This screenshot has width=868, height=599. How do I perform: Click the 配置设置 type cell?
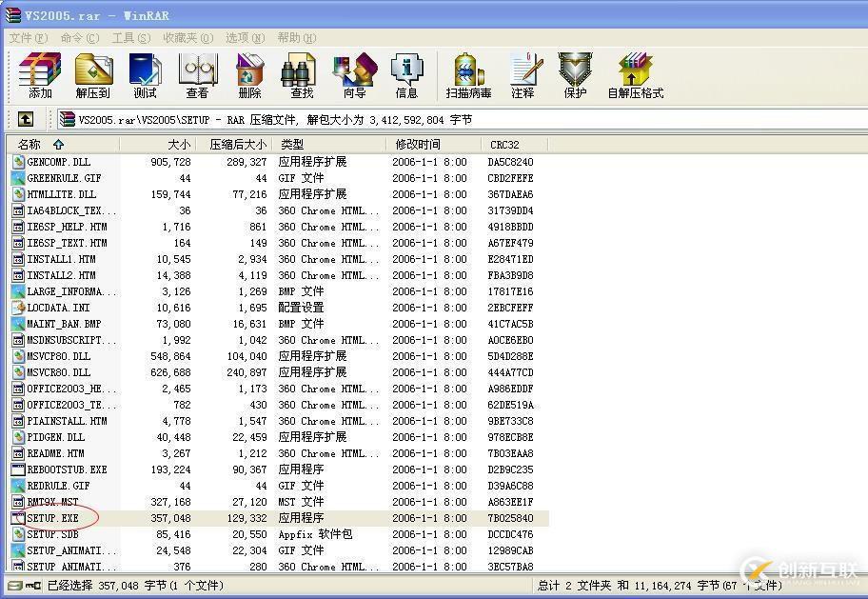click(x=301, y=308)
